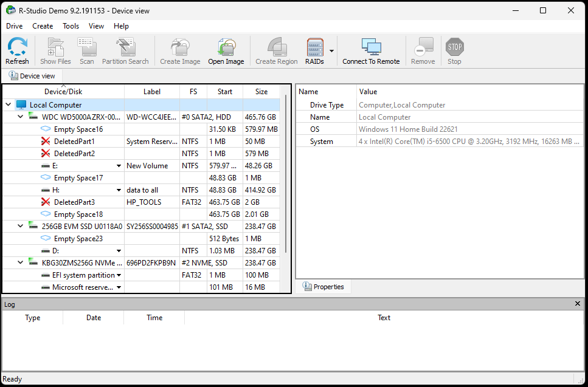The height and width of the screenshot is (387, 588).
Task: Close the Log panel
Action: click(x=578, y=304)
